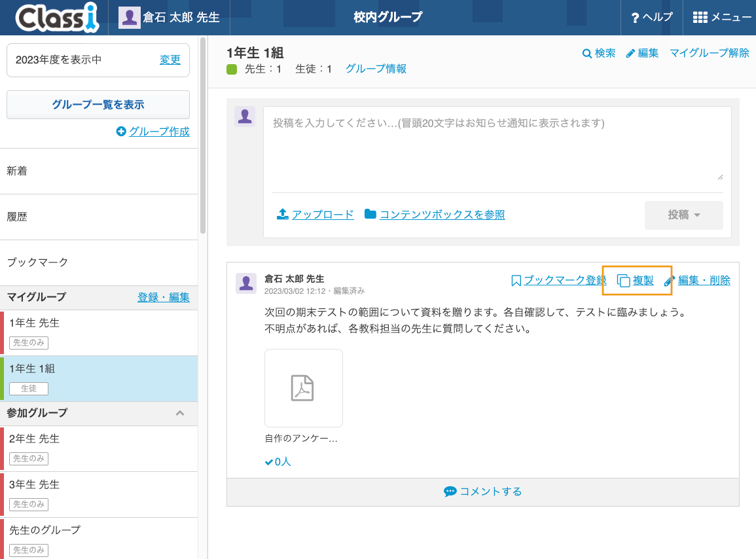Click the 複製 link on the post
The image size is (756, 559).
pos(643,280)
